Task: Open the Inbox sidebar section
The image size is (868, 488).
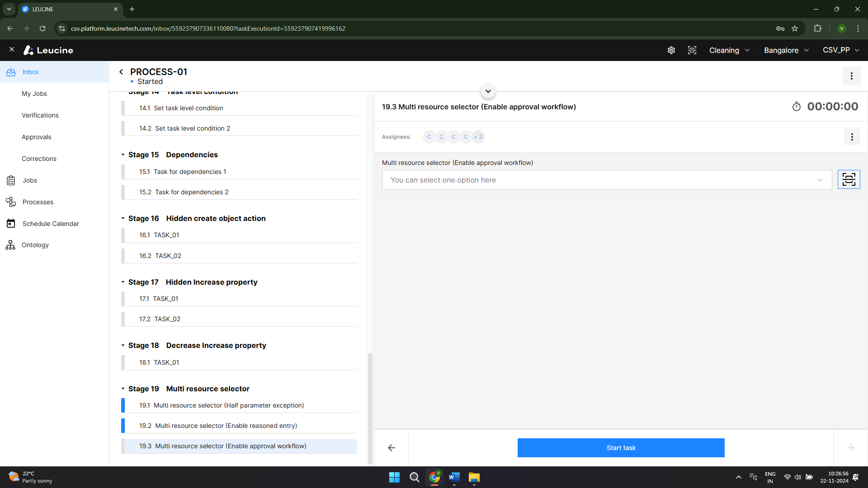Action: [30, 72]
